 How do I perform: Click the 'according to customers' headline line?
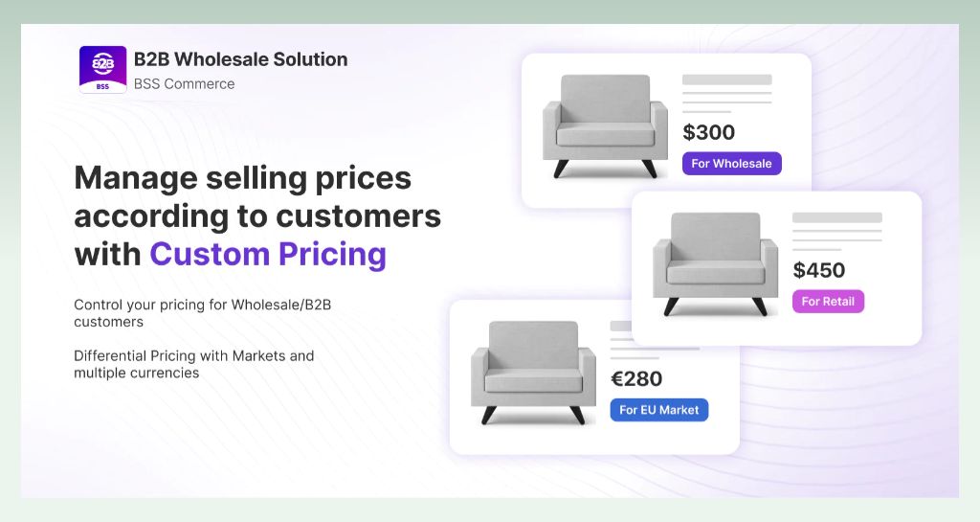tap(257, 216)
